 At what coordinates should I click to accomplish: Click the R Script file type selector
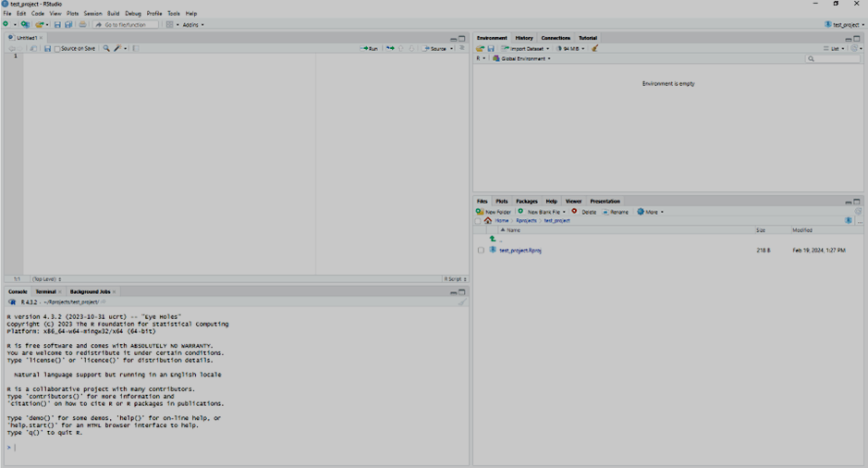pyautogui.click(x=455, y=279)
